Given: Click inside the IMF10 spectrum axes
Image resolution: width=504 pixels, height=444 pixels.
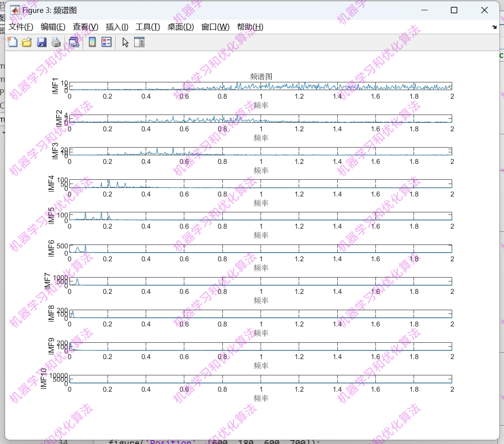Looking at the screenshot, I should coord(261,379).
